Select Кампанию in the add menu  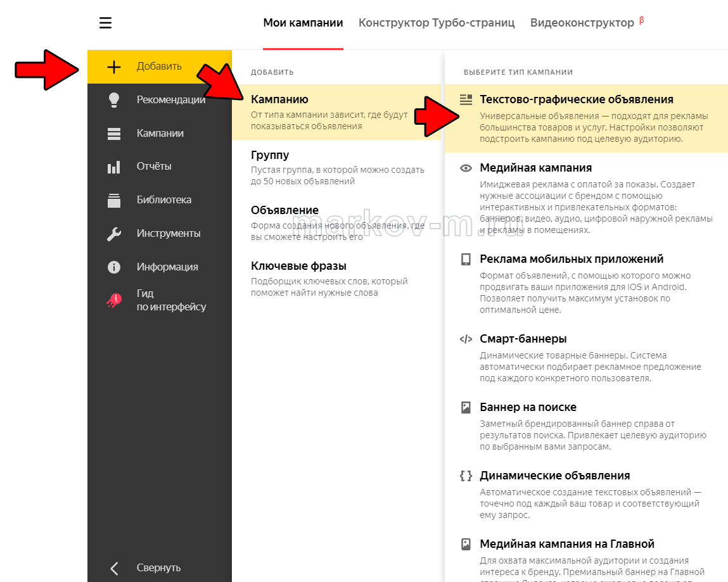tap(279, 99)
